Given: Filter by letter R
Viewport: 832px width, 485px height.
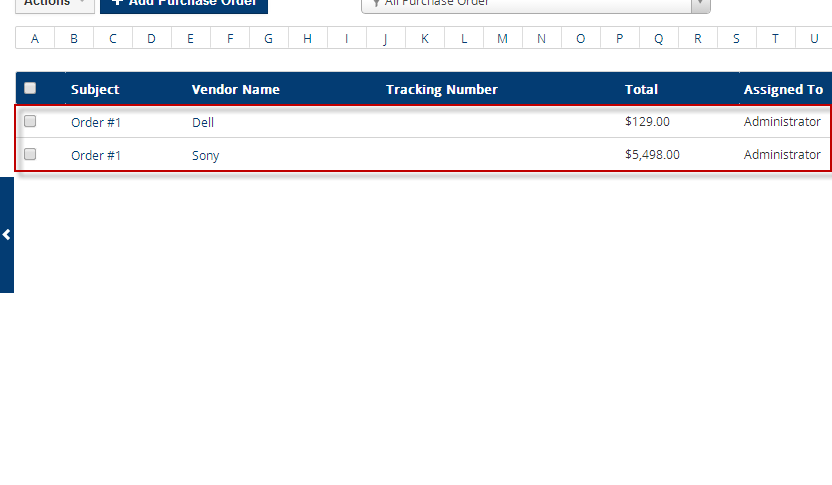Looking at the screenshot, I should tap(698, 38).
